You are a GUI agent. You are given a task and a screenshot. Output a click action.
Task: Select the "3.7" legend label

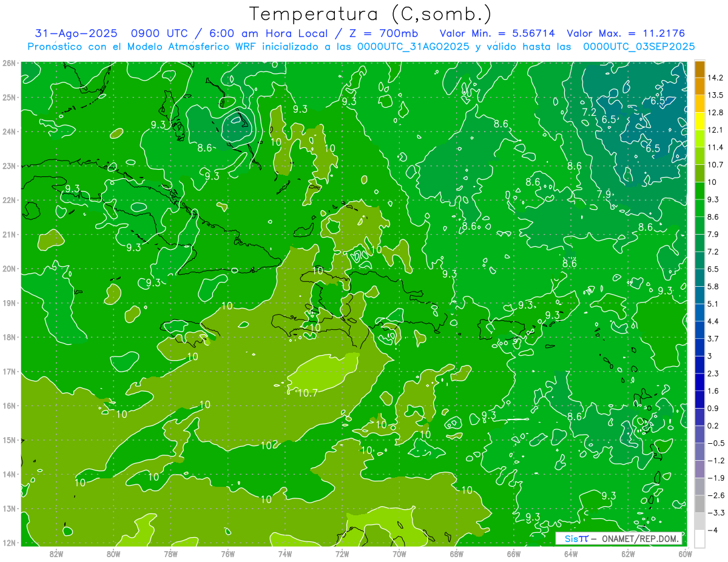[713, 338]
